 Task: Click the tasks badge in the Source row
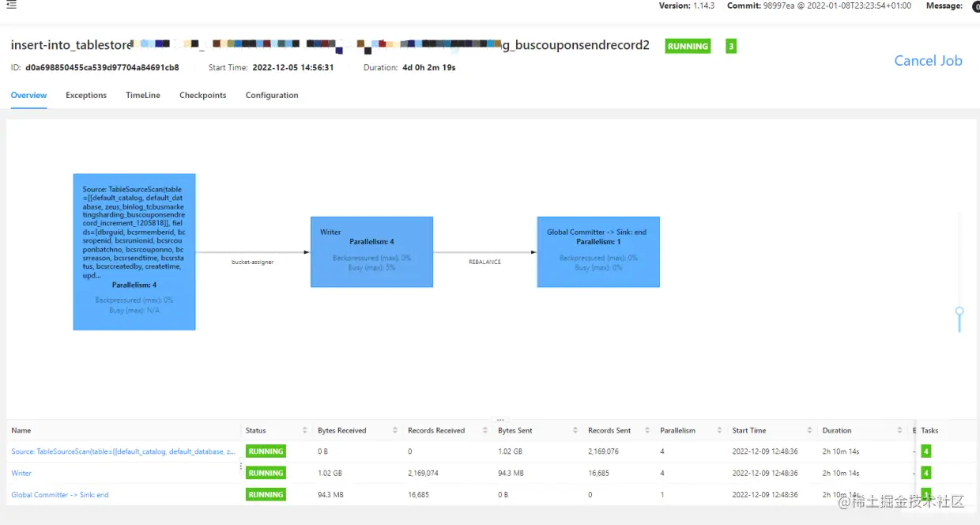point(925,451)
